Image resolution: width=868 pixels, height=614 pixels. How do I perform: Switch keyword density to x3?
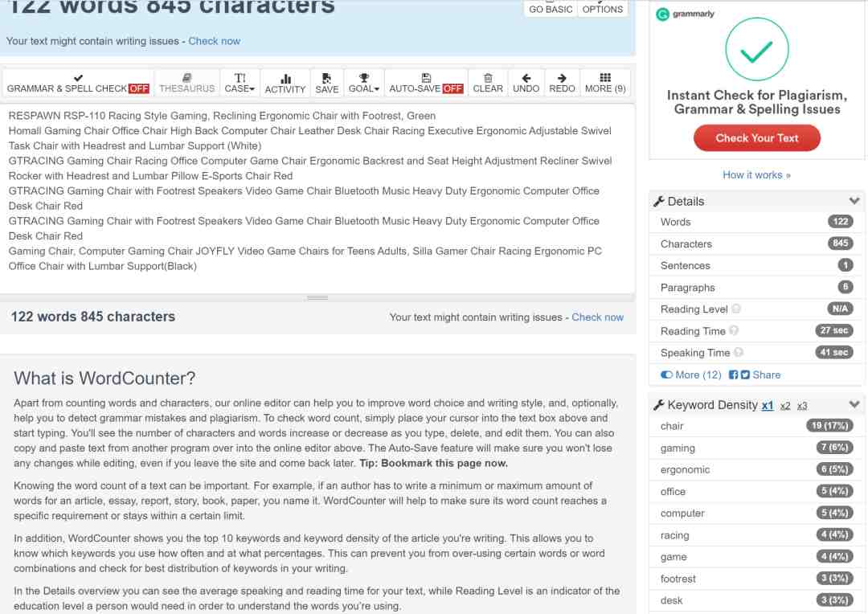(x=802, y=406)
